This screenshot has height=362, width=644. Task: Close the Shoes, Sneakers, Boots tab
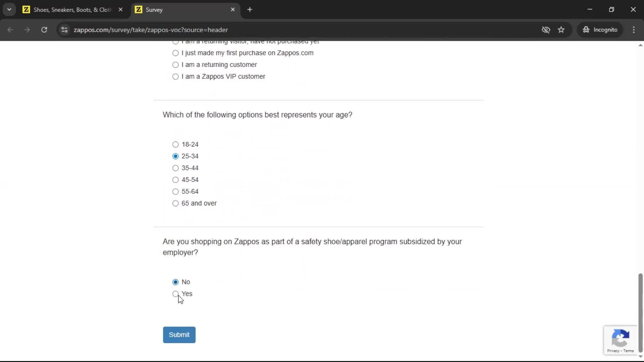(x=120, y=10)
